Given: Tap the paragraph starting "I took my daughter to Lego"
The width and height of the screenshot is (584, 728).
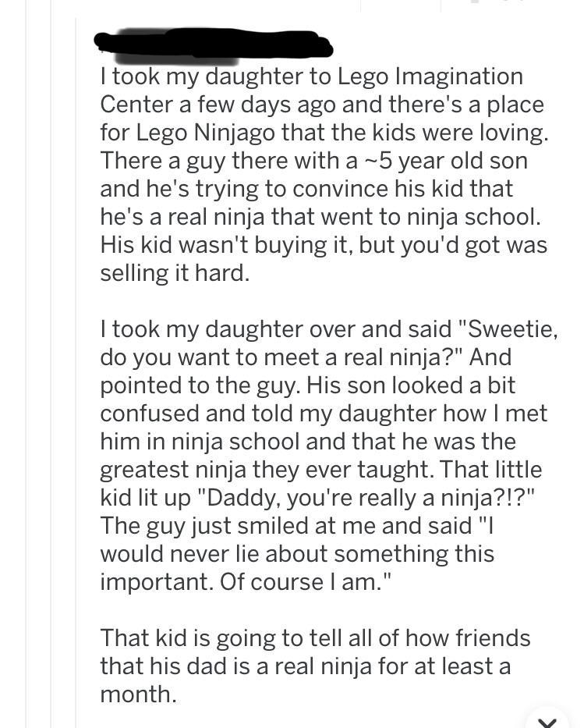Looking at the screenshot, I should (x=324, y=174).
